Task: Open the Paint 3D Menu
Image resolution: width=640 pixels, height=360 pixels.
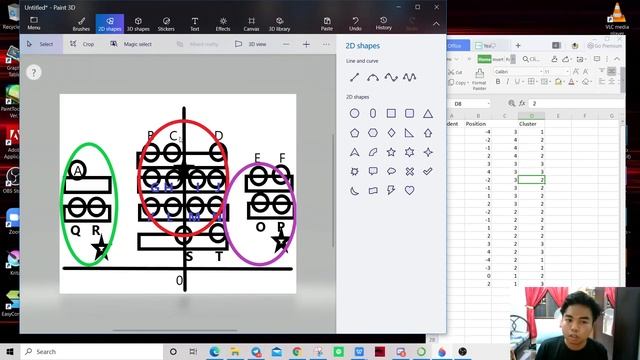Action: click(33, 23)
